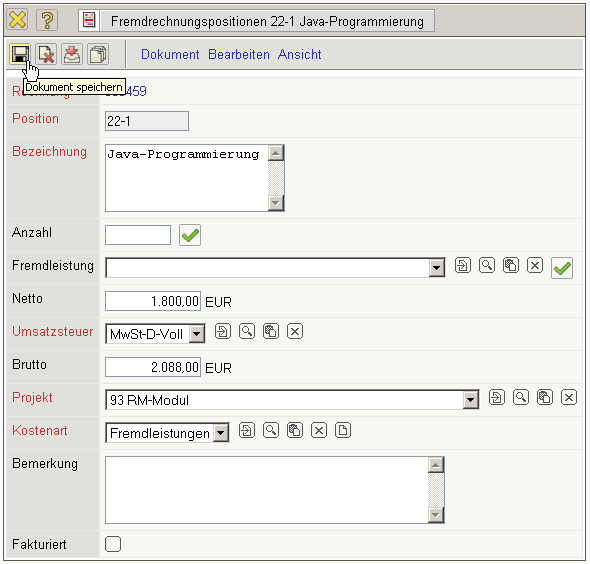Click Bemerkung scrollbar down arrow

point(436,515)
